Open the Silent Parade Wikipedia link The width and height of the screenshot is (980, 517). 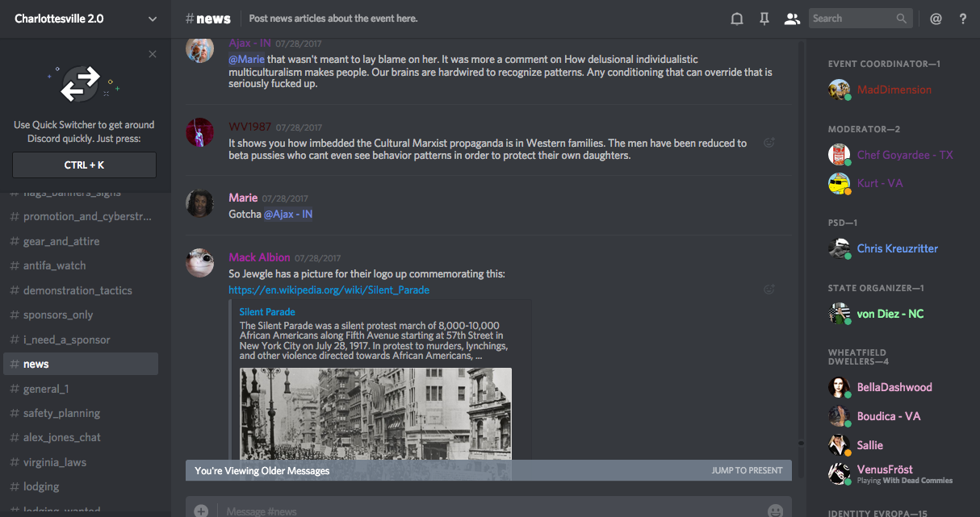coord(329,290)
